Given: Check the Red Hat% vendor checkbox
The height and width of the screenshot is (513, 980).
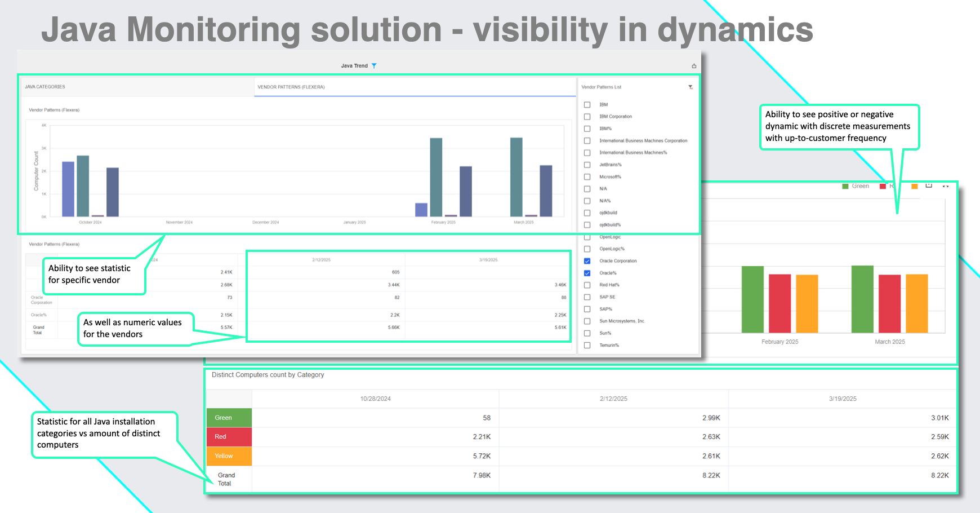Looking at the screenshot, I should point(587,285).
